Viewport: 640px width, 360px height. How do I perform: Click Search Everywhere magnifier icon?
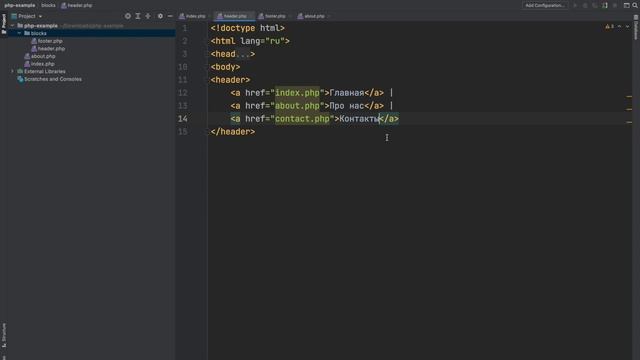point(635,5)
